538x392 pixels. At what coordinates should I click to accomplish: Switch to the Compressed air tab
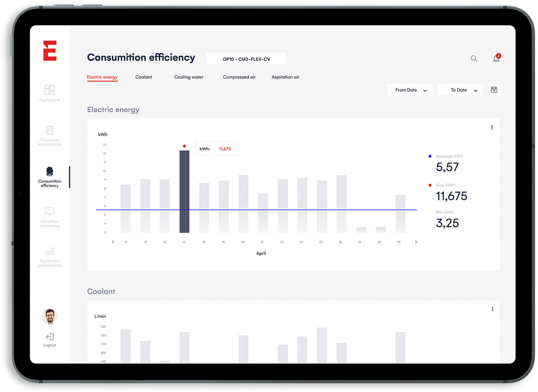pos(239,77)
